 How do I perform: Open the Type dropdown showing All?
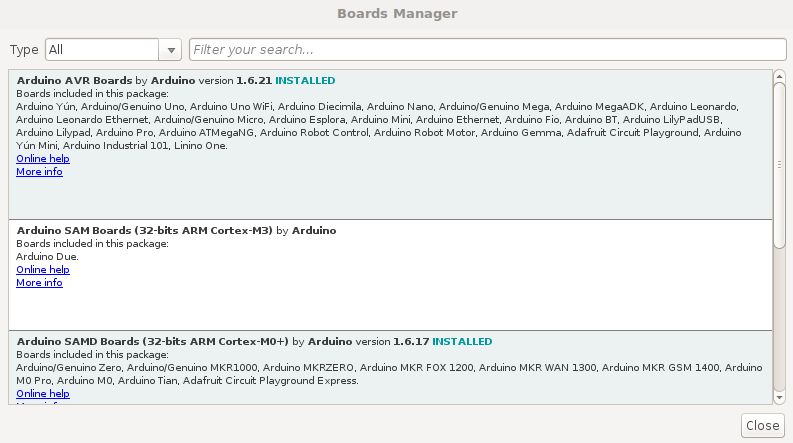tap(113, 50)
